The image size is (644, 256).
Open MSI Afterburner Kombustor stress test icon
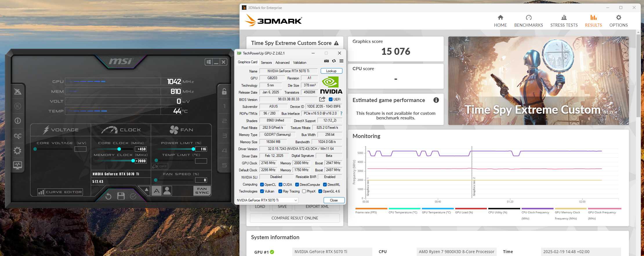click(x=18, y=106)
